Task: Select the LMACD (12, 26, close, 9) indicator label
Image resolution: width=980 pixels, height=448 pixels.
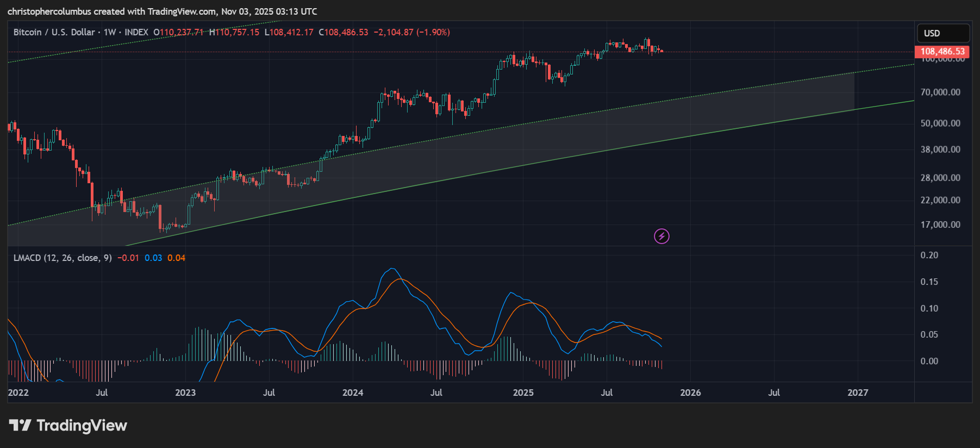Action: coord(63,258)
